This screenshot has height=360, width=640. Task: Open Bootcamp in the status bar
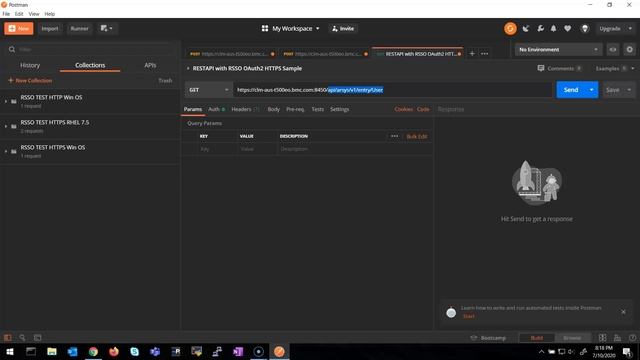pyautogui.click(x=488, y=338)
